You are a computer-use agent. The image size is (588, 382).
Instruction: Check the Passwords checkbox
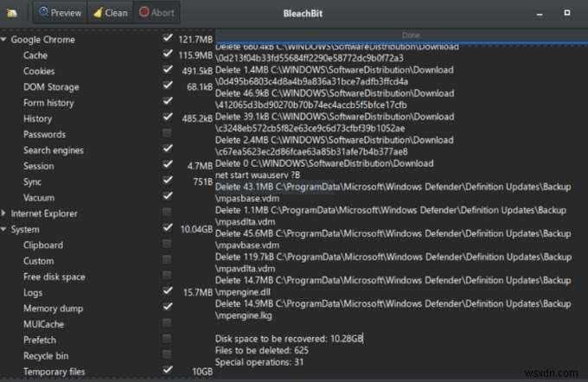(x=167, y=133)
